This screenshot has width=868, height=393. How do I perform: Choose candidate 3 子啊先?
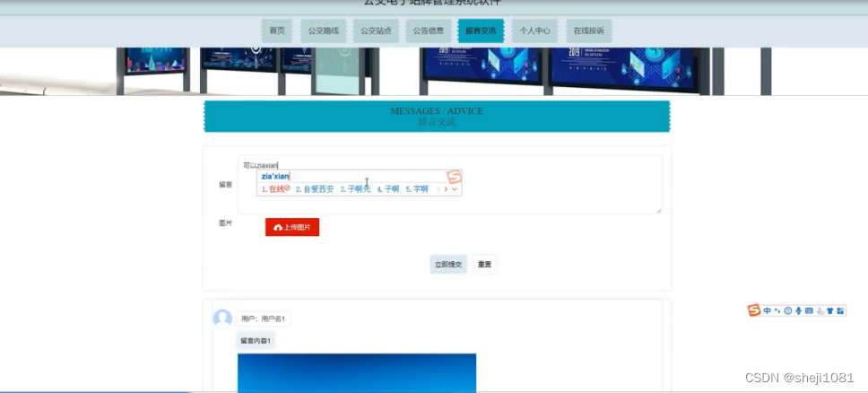tap(355, 189)
